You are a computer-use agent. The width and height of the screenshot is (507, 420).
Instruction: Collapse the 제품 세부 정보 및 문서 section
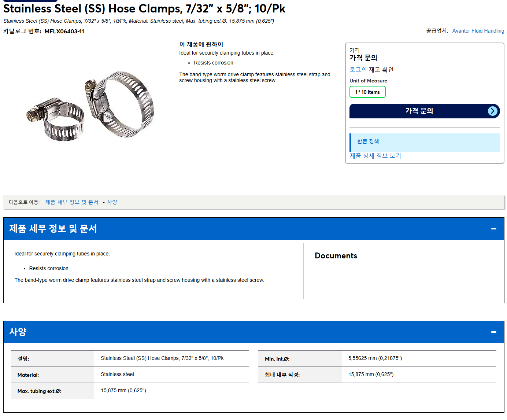493,229
